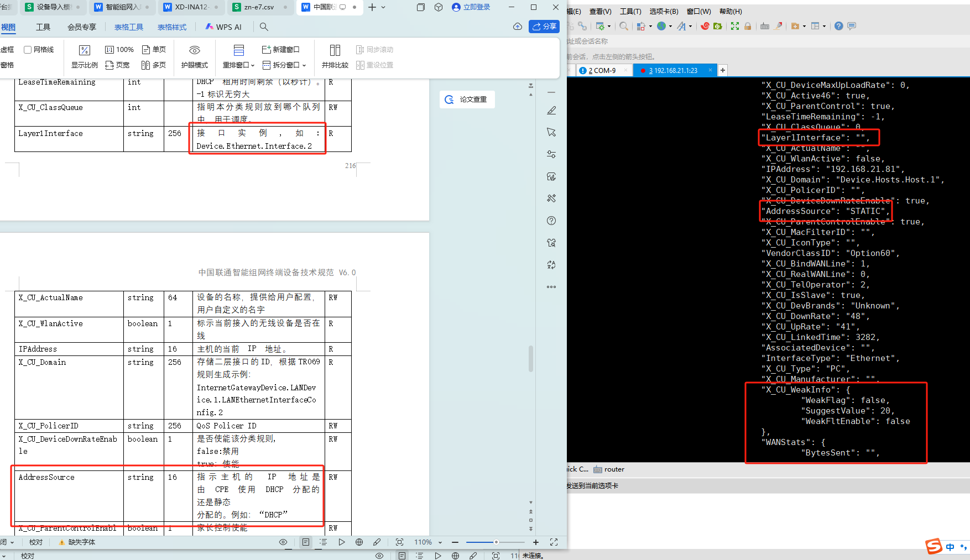
Task: Open the search icon in WPS ribbon
Action: (x=264, y=27)
